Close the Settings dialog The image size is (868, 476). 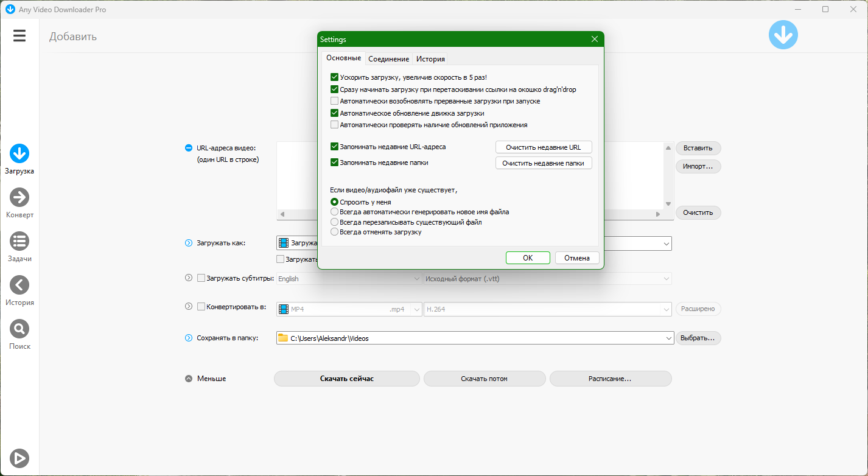tap(595, 40)
